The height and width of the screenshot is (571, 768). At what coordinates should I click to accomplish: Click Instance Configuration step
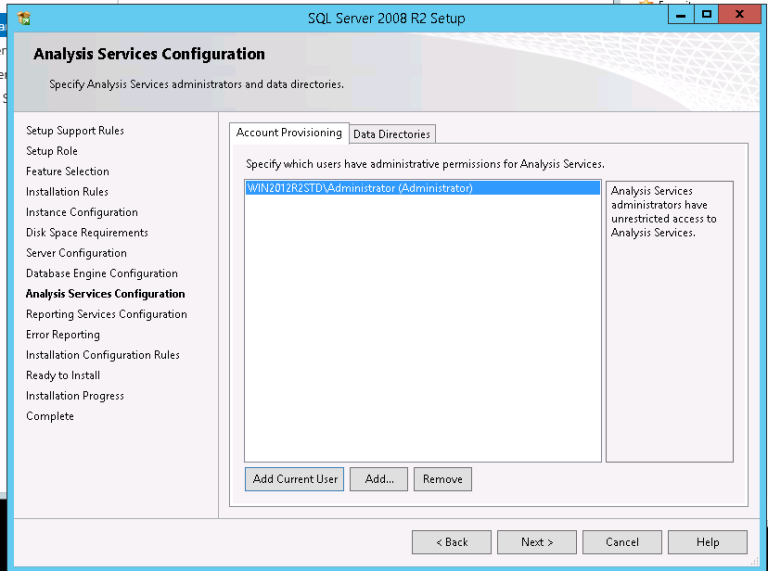pyautogui.click(x=82, y=212)
